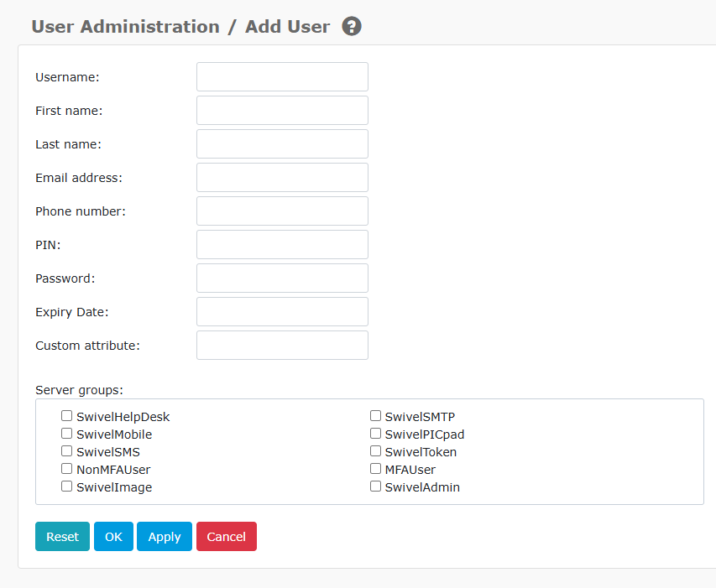This screenshot has height=588, width=716.
Task: Enable the MFAUser server group
Action: [375, 468]
